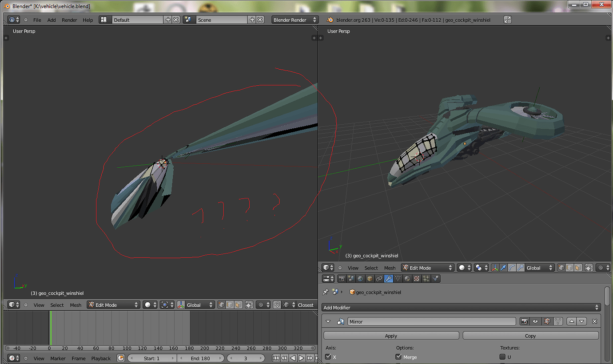Toggle the Mirror Textures U checkbox
The height and width of the screenshot is (364, 613).
point(502,356)
